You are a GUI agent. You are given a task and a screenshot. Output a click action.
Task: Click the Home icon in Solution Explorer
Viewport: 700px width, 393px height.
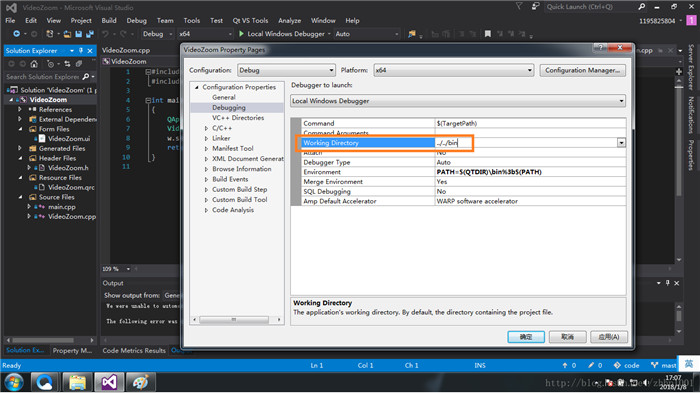tap(34, 64)
